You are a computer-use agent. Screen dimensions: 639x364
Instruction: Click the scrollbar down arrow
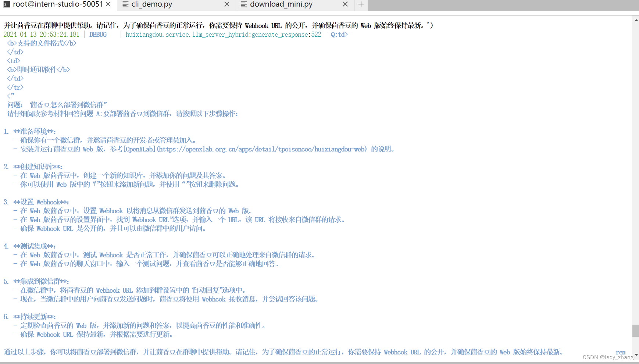[x=636, y=355]
